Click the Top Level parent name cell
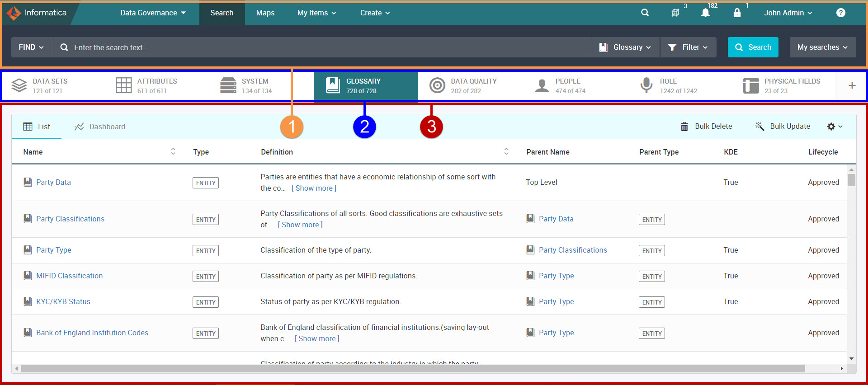This screenshot has height=385, width=868. coord(542,182)
